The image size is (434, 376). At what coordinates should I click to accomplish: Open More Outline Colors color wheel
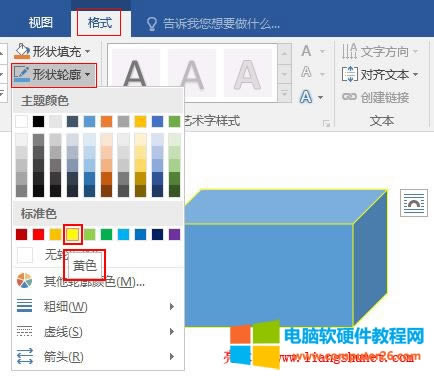25,281
